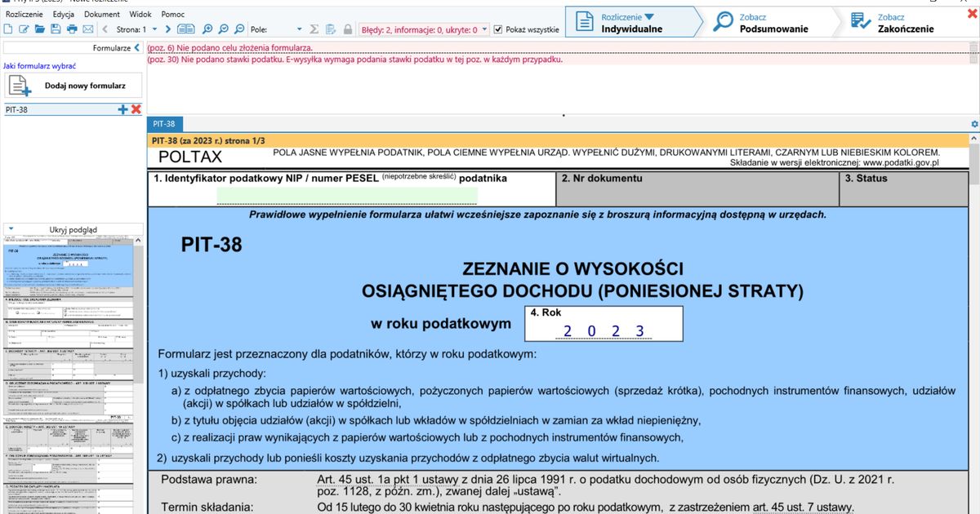The image size is (980, 514).
Task: Click the envelope e-mail icon
Action: coord(87,29)
